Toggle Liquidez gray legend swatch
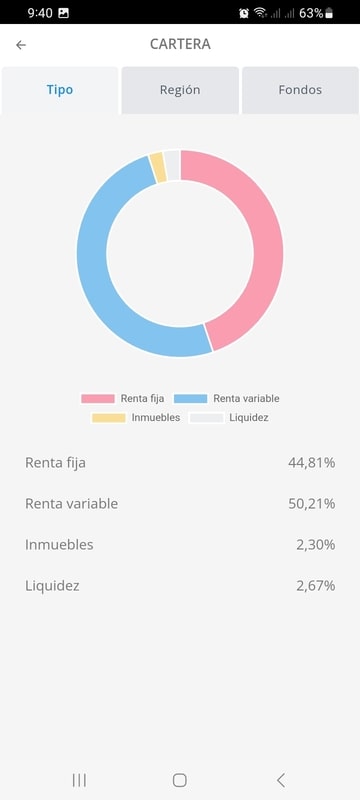 click(207, 418)
